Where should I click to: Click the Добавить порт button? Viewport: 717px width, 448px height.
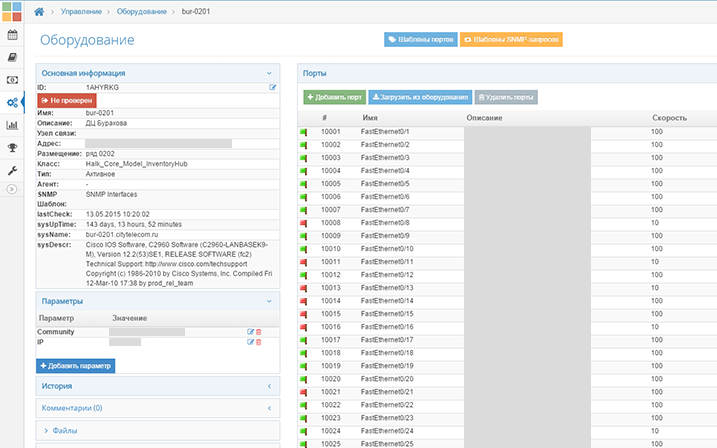click(334, 97)
